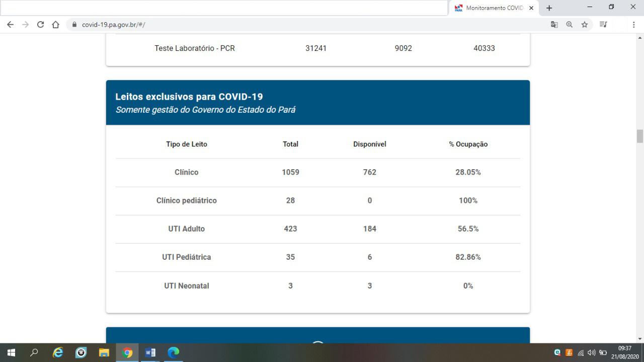Open the Google Translate page icon

554,24
